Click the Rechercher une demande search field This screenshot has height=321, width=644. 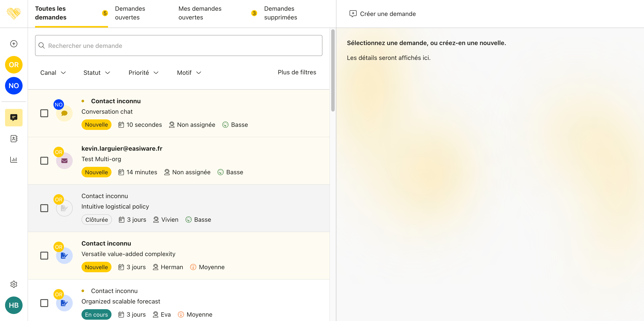tap(179, 46)
